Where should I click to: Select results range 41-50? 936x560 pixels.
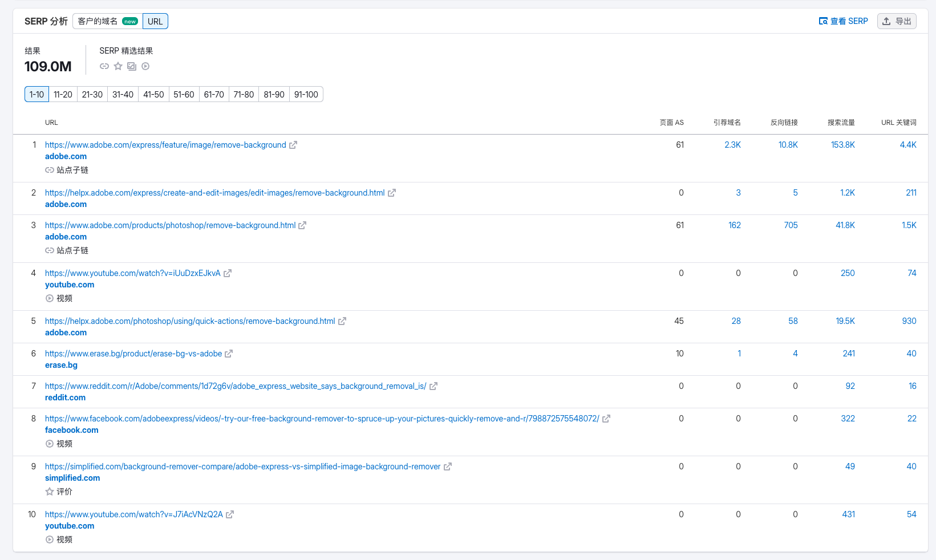153,94
